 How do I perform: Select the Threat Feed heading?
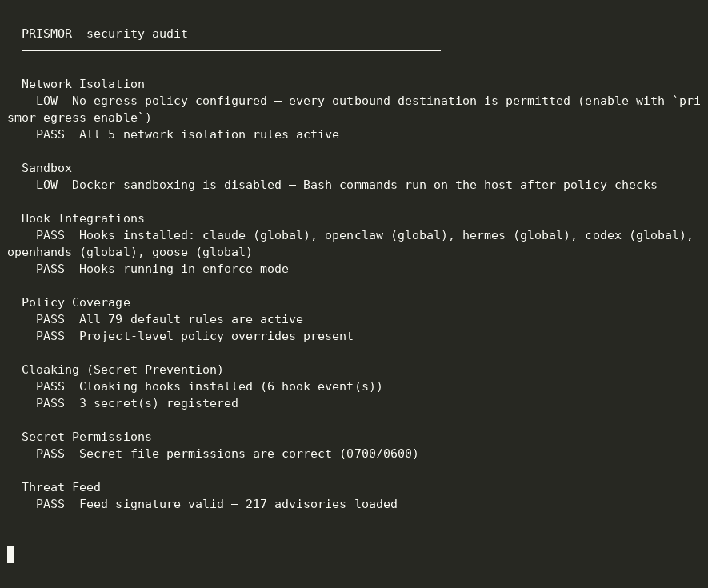61,487
